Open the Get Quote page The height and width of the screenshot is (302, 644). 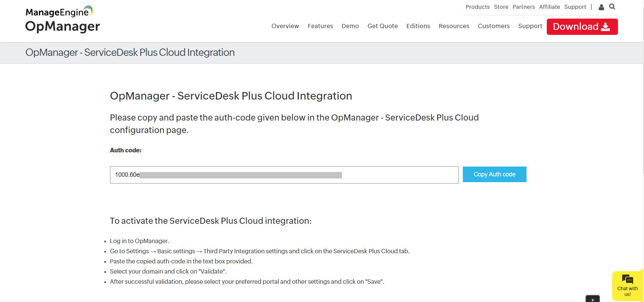(x=383, y=26)
